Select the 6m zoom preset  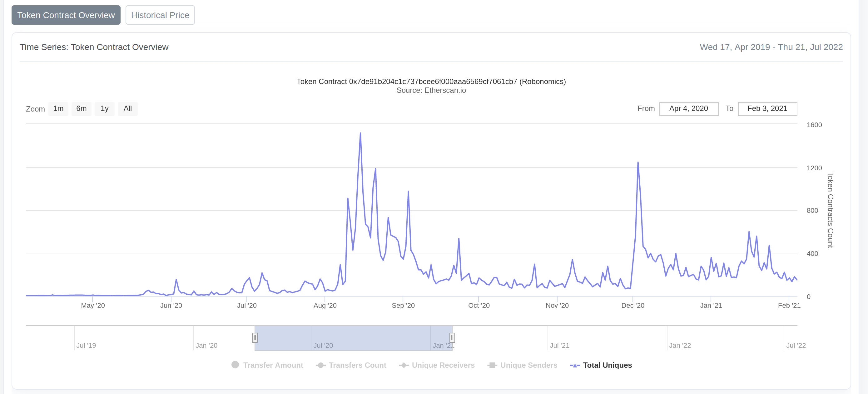[81, 108]
